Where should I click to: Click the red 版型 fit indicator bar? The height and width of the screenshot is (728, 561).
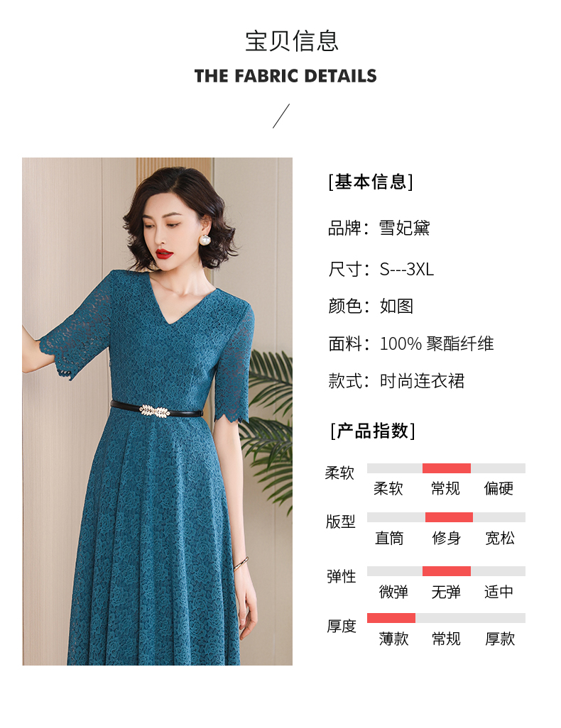[449, 517]
